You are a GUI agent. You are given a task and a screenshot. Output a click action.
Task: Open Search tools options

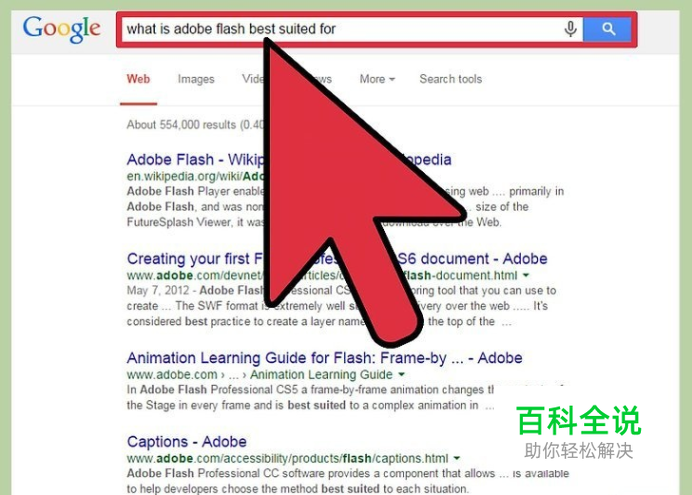click(451, 79)
